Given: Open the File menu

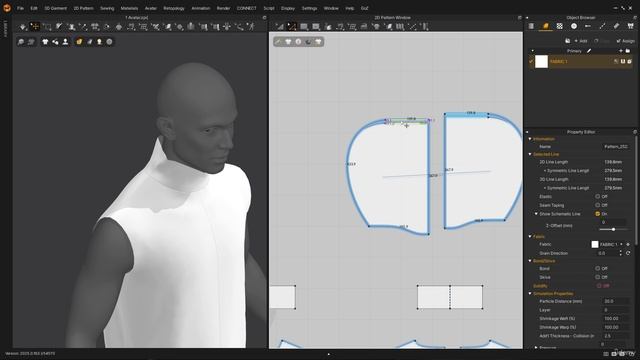Looking at the screenshot, I should click(x=20, y=8).
